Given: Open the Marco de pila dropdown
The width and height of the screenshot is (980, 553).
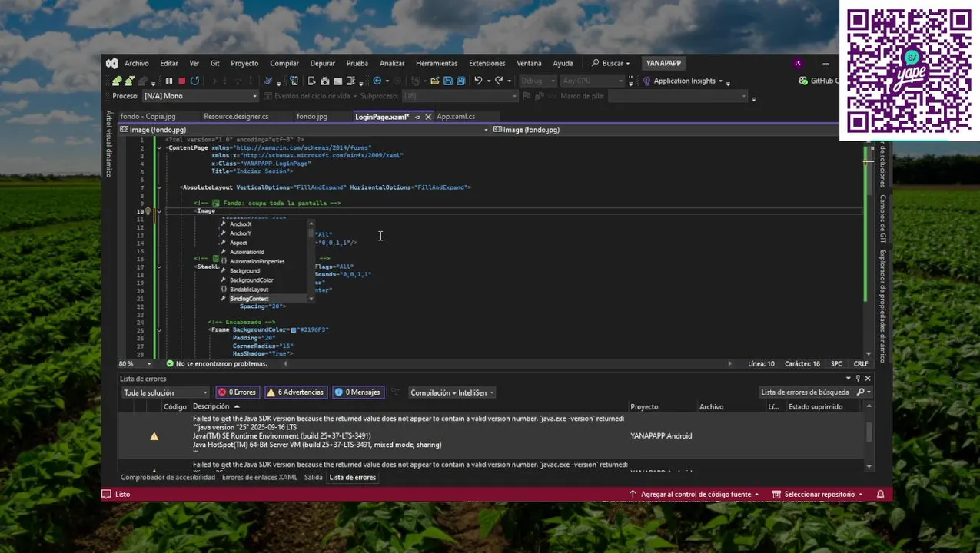Looking at the screenshot, I should [x=678, y=96].
